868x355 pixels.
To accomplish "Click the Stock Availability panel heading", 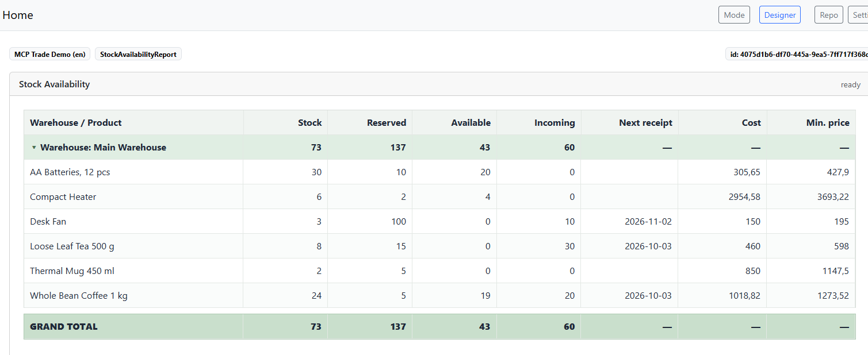I will click(x=55, y=84).
